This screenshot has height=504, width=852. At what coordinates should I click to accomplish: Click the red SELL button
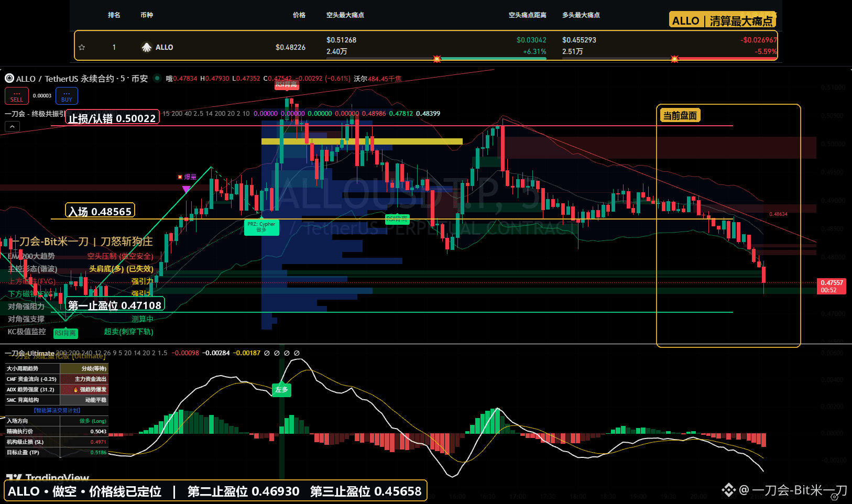coord(17,96)
